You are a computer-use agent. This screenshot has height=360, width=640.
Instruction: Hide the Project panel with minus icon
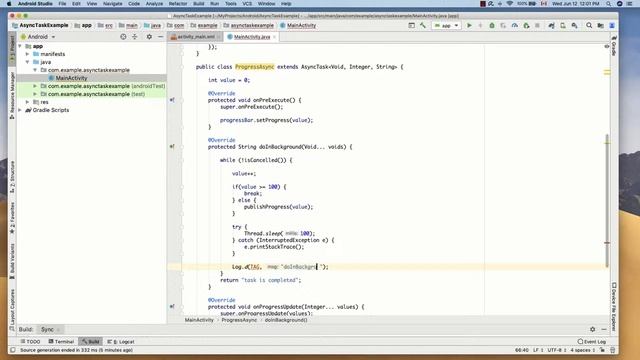pyautogui.click(x=160, y=37)
